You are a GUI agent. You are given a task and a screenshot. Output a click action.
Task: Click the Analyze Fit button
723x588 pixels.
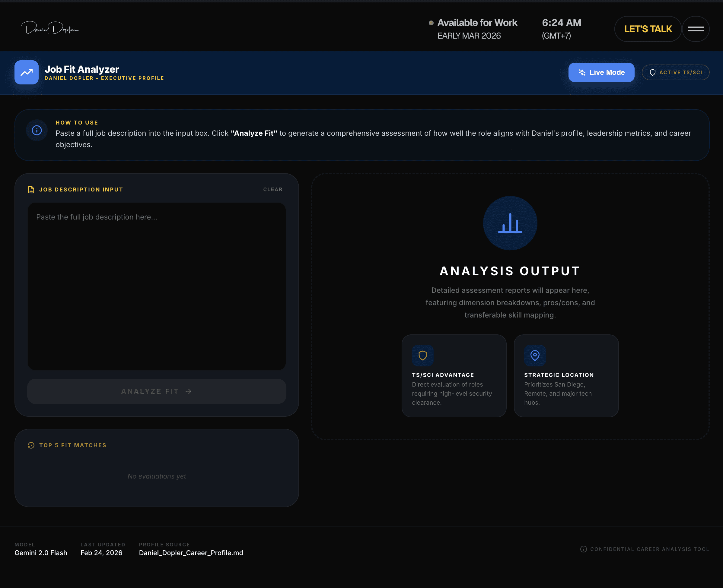tap(156, 391)
